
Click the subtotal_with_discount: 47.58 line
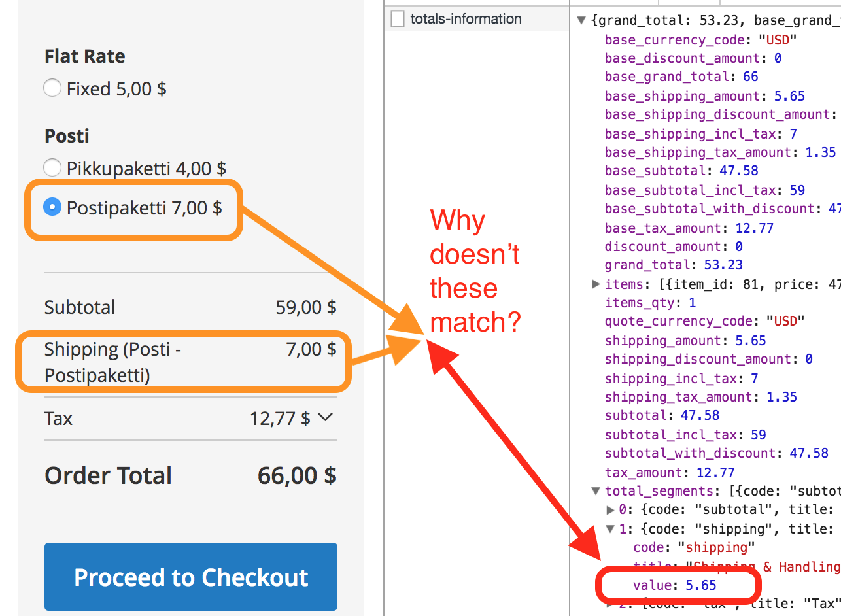[x=716, y=453]
